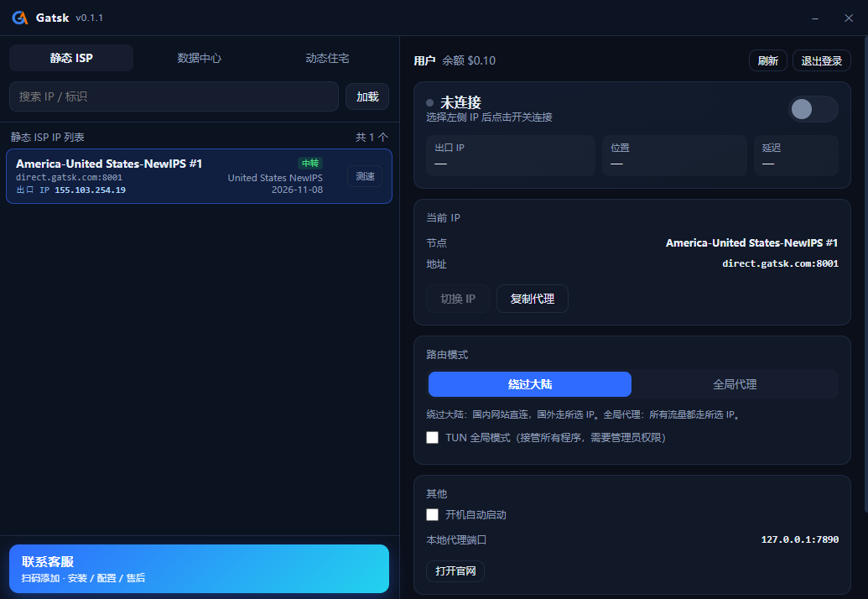This screenshot has height=599, width=868.
Task: Select the 动态住宅 tab
Action: [327, 58]
